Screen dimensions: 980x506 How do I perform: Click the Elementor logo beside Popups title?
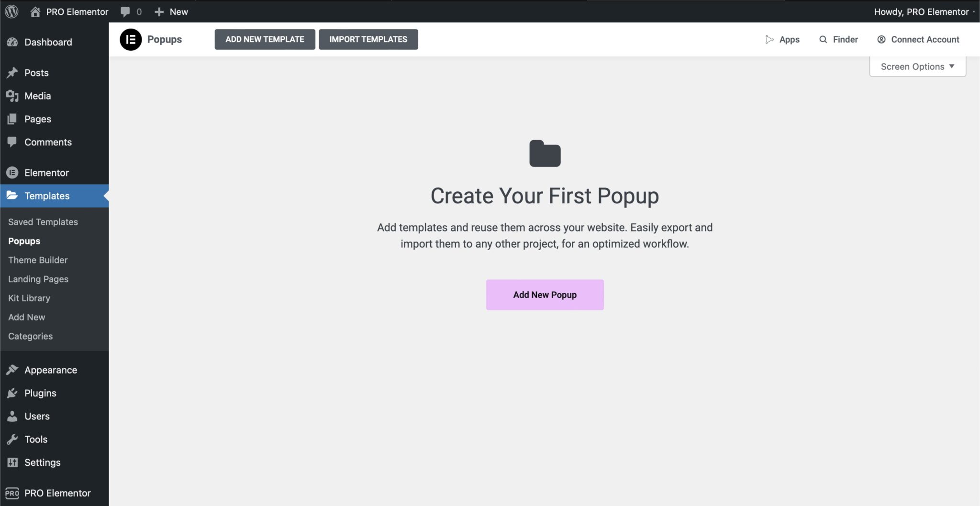(131, 39)
